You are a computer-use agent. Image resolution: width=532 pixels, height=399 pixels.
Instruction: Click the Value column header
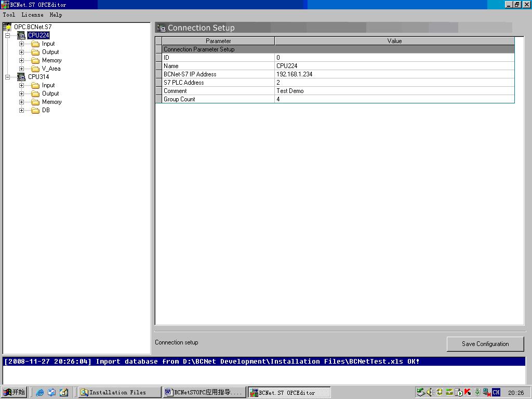point(394,41)
